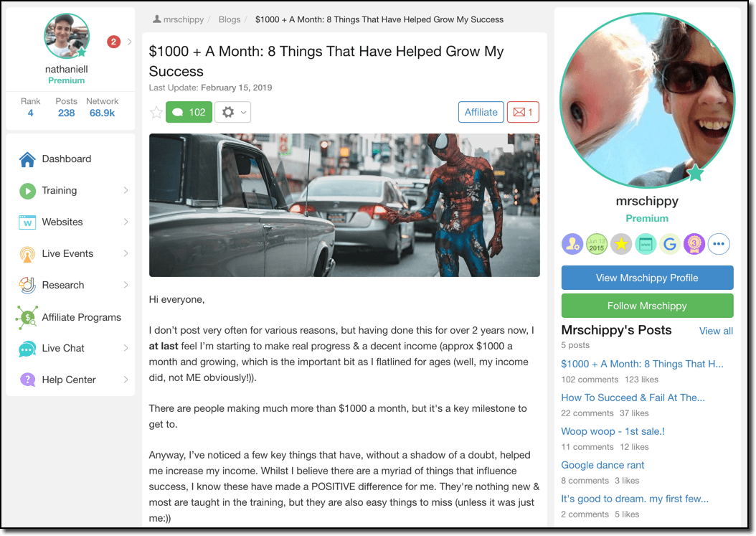Open the 102 comments green button
The image size is (756, 536).
[189, 113]
